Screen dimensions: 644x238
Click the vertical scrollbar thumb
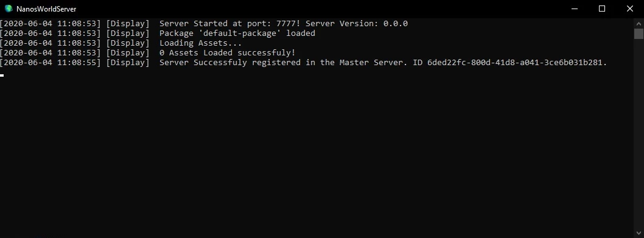(x=639, y=33)
